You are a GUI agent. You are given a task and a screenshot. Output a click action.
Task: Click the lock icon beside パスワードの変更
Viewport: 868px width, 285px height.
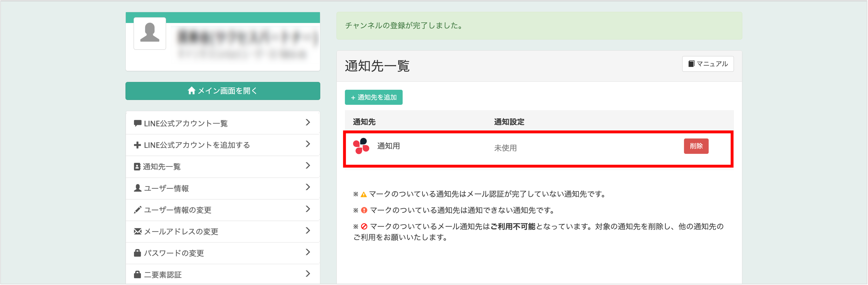click(137, 253)
